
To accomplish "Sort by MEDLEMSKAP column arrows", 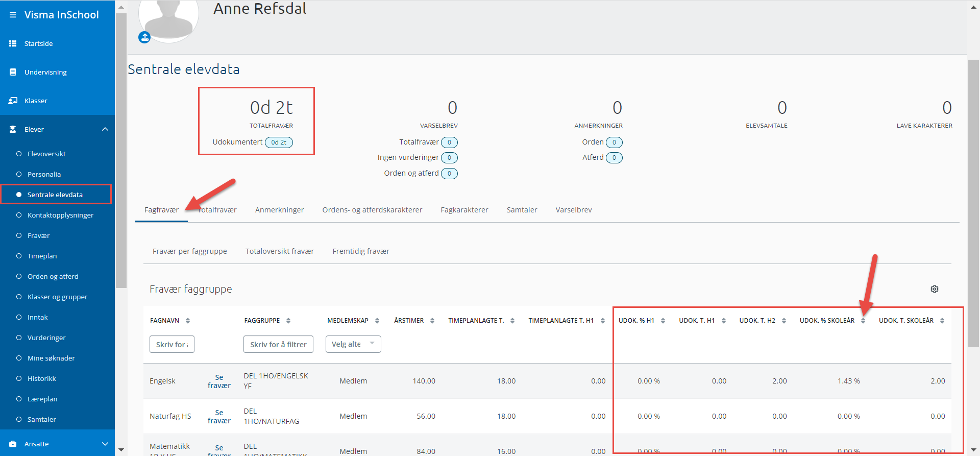I will click(377, 321).
